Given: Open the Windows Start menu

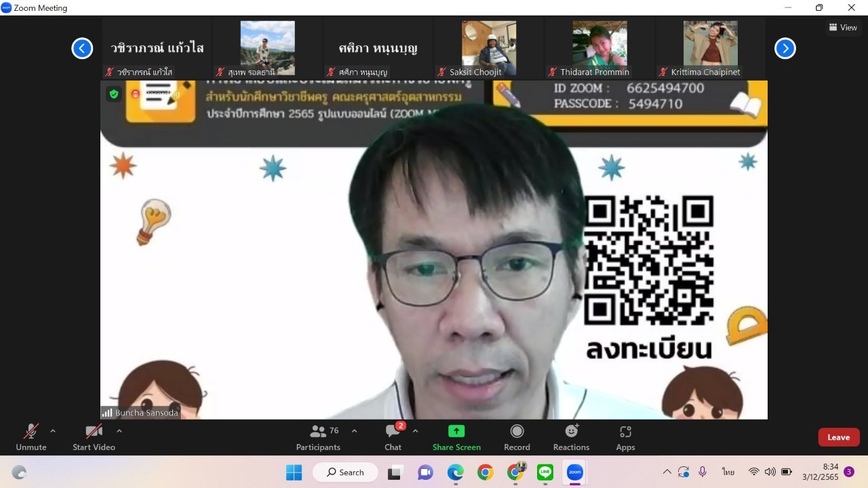Looking at the screenshot, I should [x=294, y=472].
